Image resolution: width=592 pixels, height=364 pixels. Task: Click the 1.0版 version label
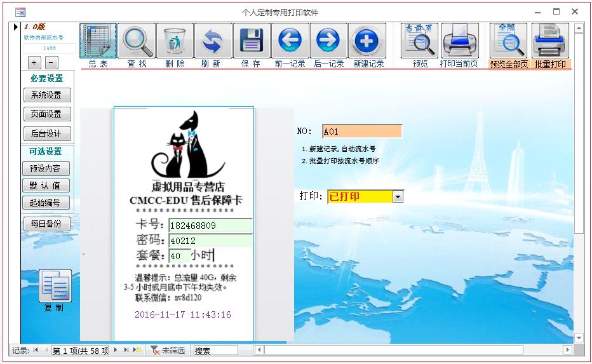(x=34, y=27)
